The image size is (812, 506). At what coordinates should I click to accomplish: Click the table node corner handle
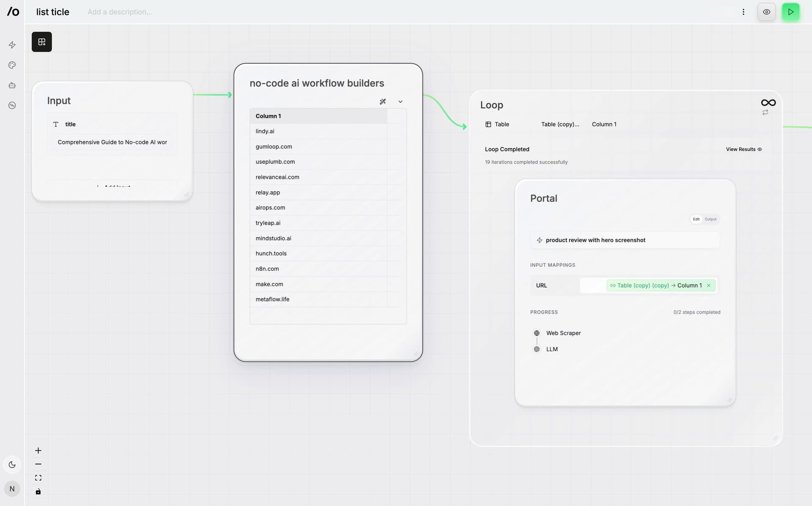[416, 354]
